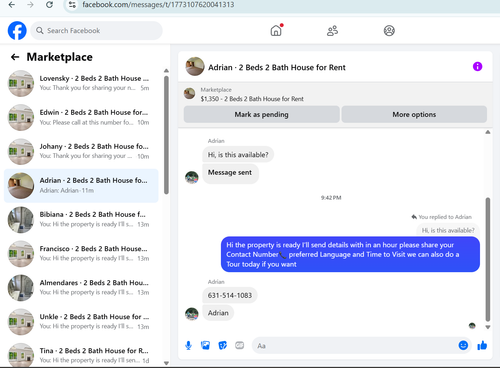Reload the page with refresh icon
Screen dimensions: 500x368
coord(49,5)
